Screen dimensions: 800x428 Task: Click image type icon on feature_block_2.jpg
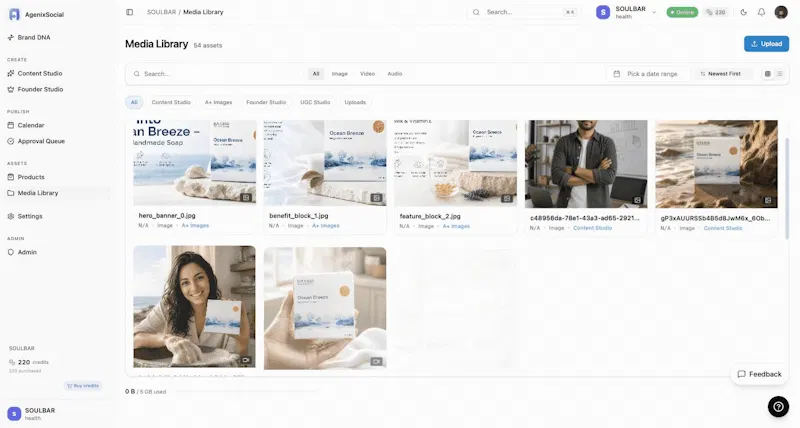507,198
